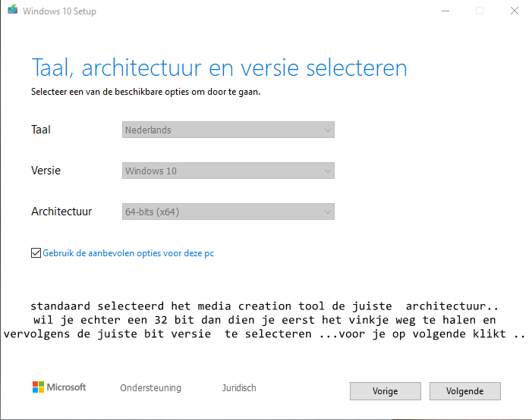Click the Microsoft four-color logo
Viewport: 532px width, 420px height.
pyautogui.click(x=39, y=387)
